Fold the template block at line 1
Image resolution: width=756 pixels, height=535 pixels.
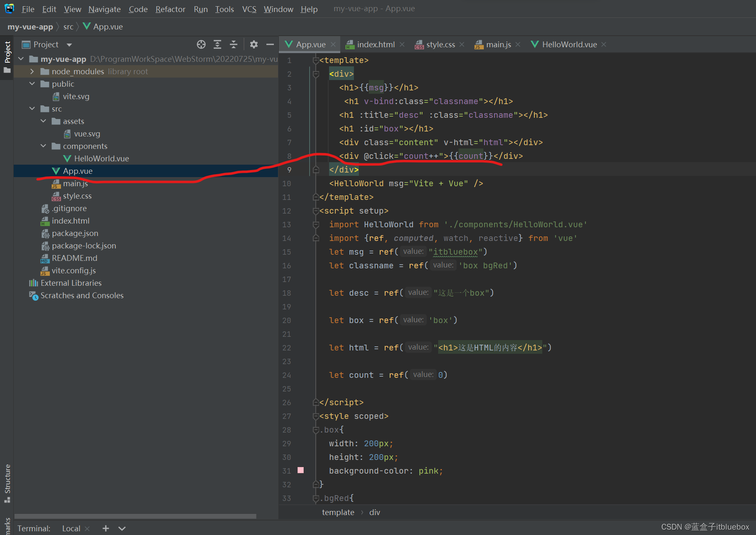316,61
